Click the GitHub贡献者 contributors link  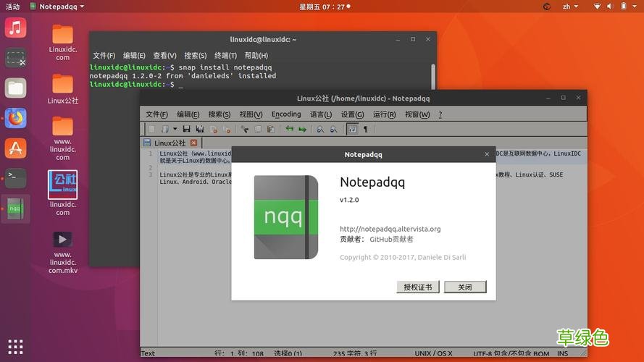[391, 239]
